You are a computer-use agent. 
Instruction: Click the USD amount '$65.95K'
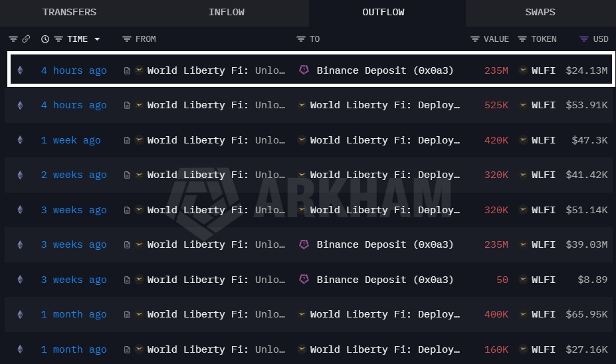[x=587, y=315]
